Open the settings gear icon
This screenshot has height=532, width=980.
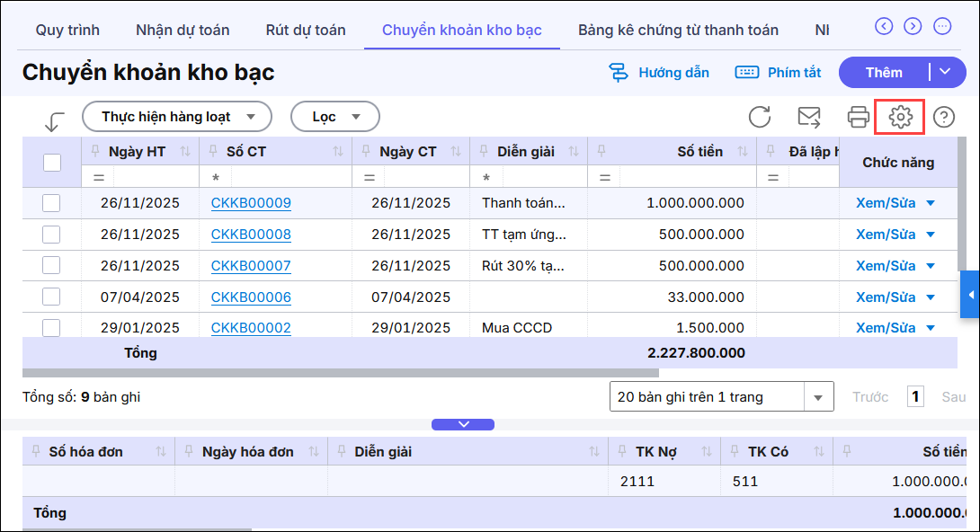pos(900,117)
